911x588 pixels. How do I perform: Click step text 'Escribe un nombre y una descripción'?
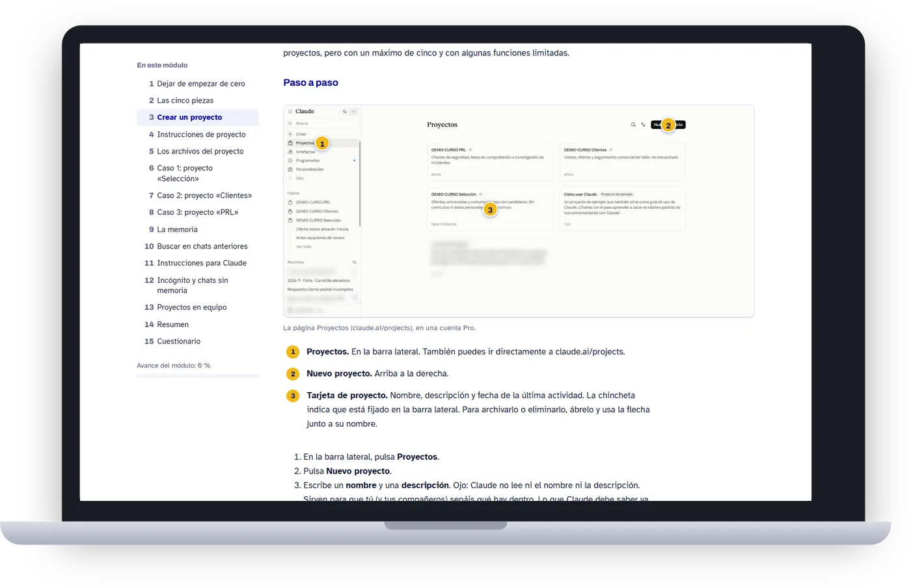click(x=376, y=486)
